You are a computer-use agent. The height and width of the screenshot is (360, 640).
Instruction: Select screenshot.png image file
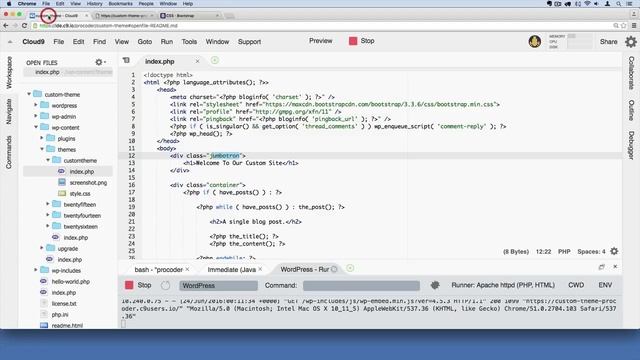[88, 182]
